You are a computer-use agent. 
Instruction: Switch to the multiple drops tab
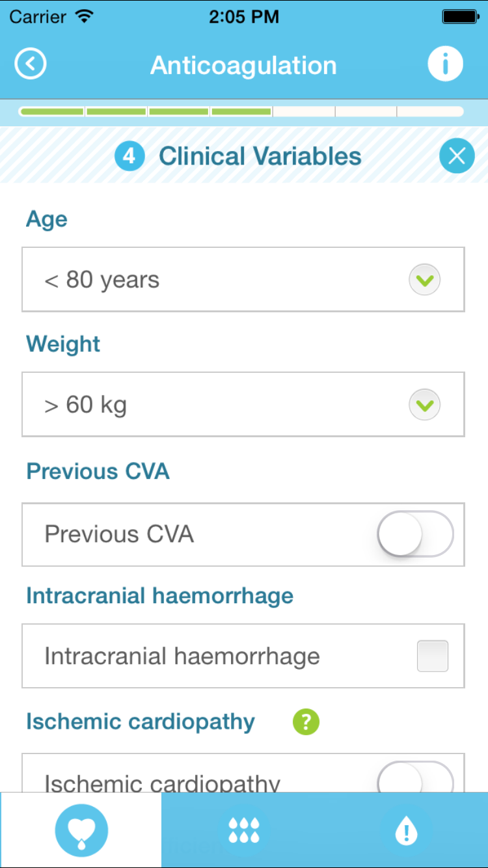[x=244, y=830]
